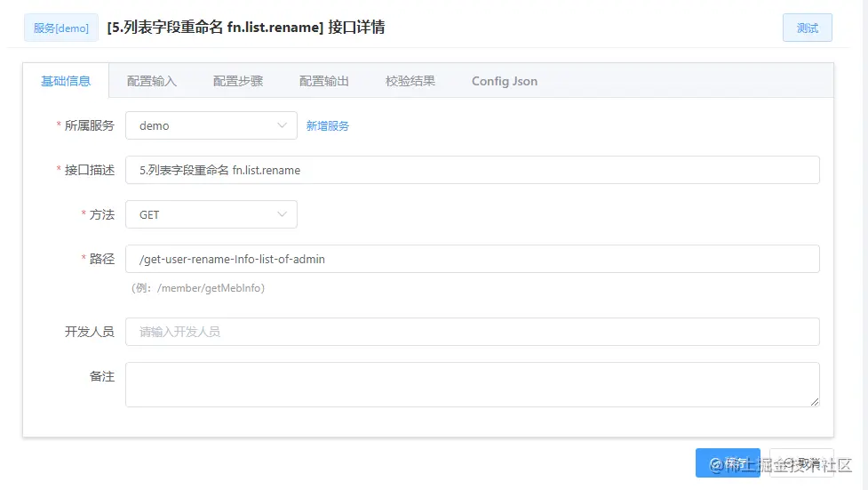Click the 测试 button

tap(807, 28)
